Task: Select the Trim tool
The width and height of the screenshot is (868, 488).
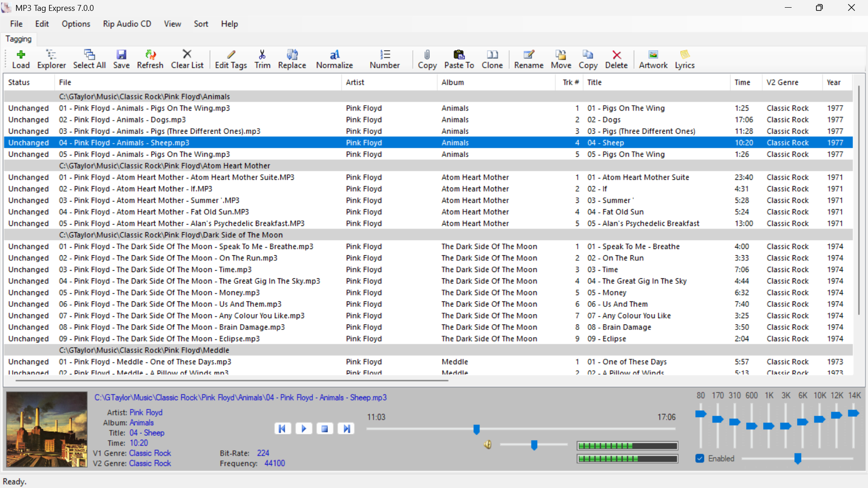Action: 262,59
